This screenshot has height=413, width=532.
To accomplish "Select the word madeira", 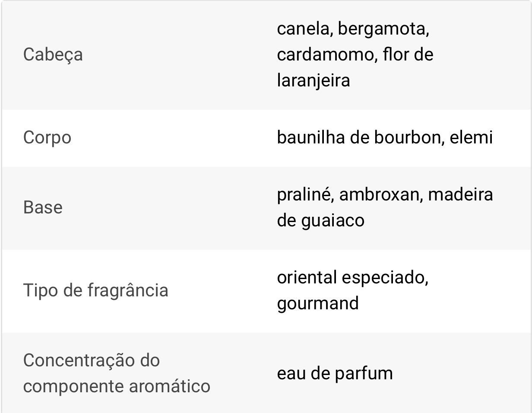I will point(460,194).
